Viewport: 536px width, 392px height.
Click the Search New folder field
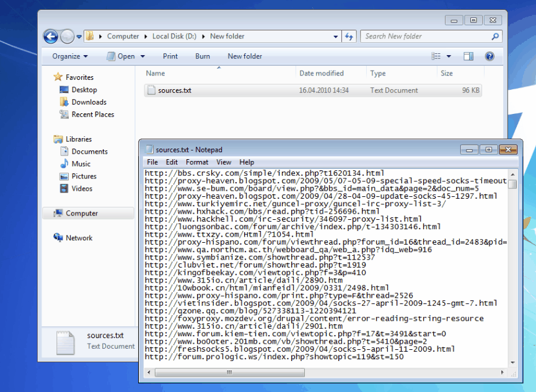tap(426, 37)
